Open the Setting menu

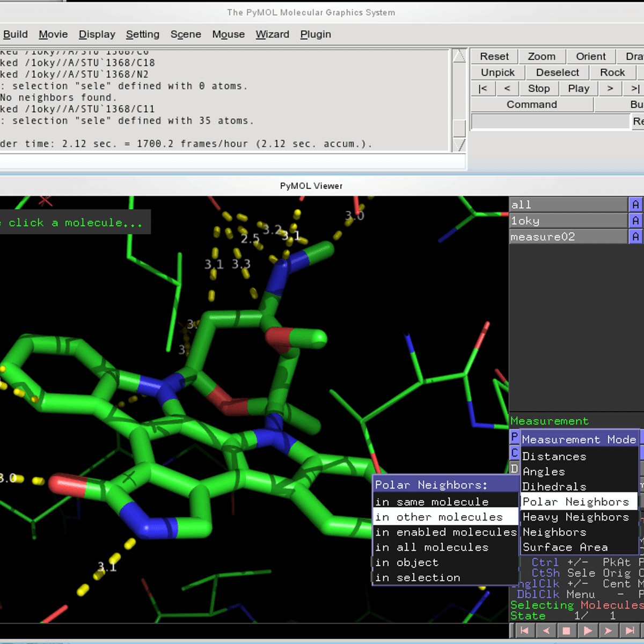click(x=143, y=34)
